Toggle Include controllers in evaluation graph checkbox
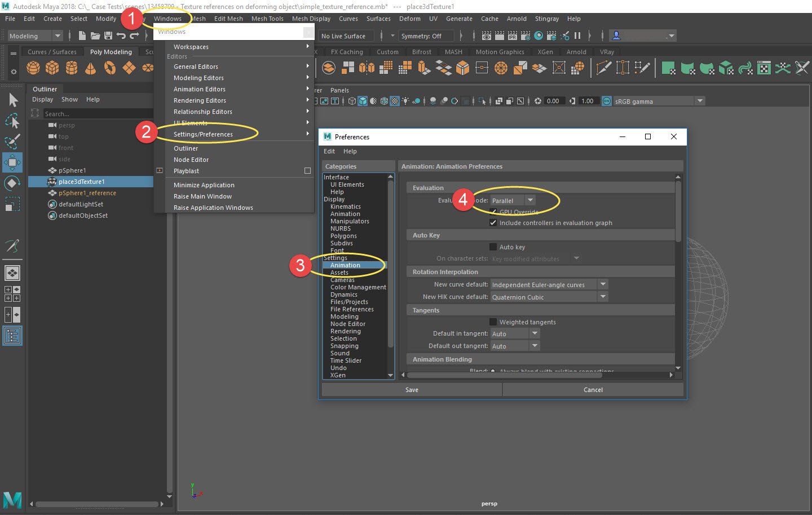 493,223
